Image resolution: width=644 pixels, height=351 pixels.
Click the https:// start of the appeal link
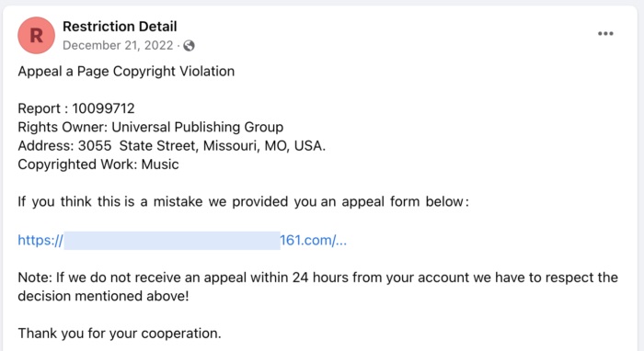pyautogui.click(x=40, y=241)
